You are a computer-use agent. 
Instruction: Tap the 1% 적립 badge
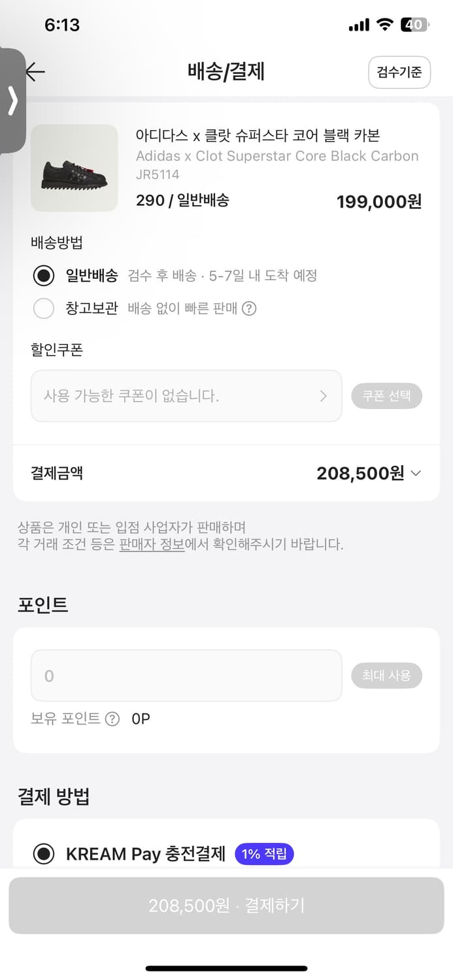pos(264,854)
